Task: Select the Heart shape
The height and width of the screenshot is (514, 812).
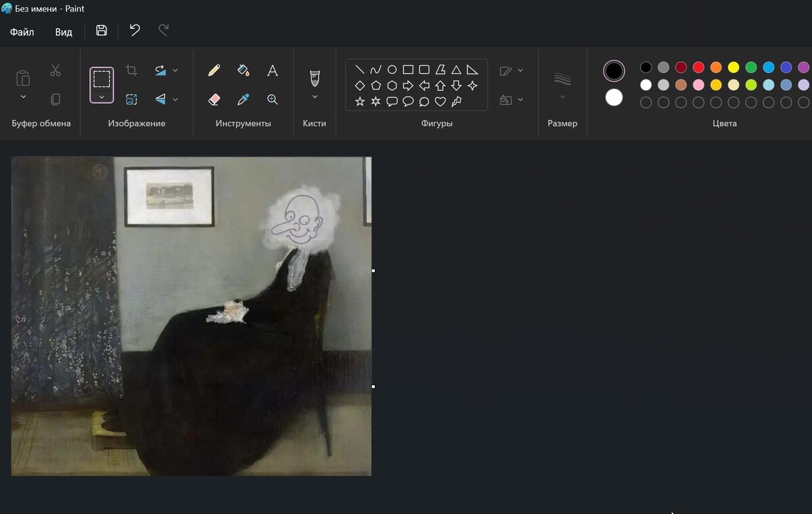Action: (x=440, y=102)
